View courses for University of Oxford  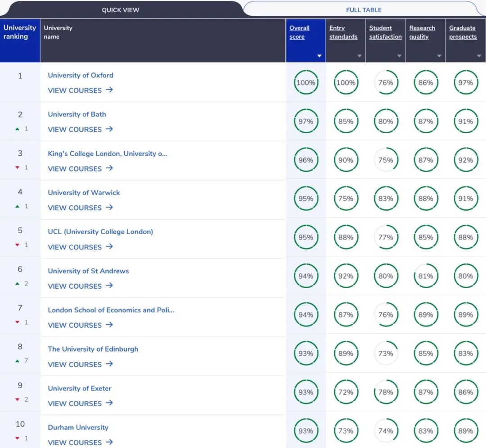pos(80,91)
